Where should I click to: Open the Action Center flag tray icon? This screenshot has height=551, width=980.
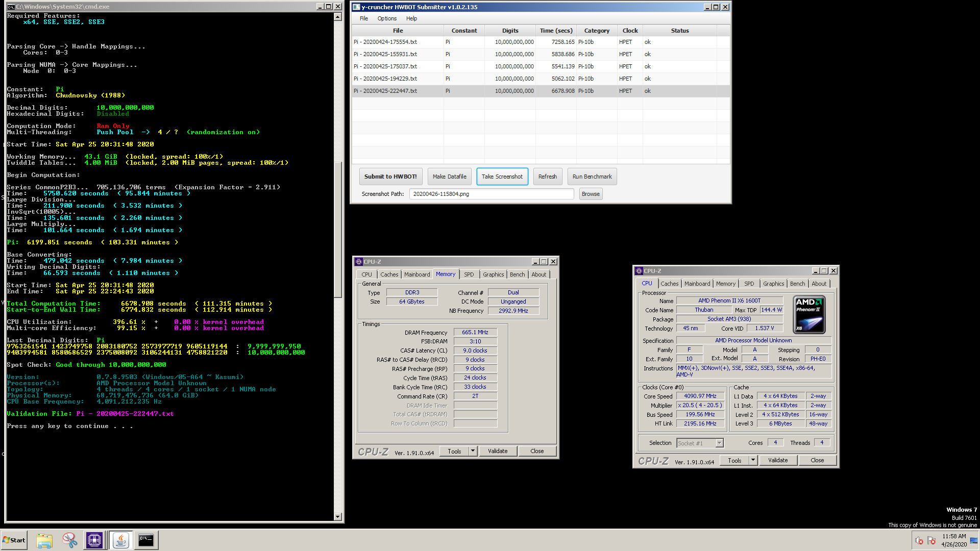tap(932, 541)
